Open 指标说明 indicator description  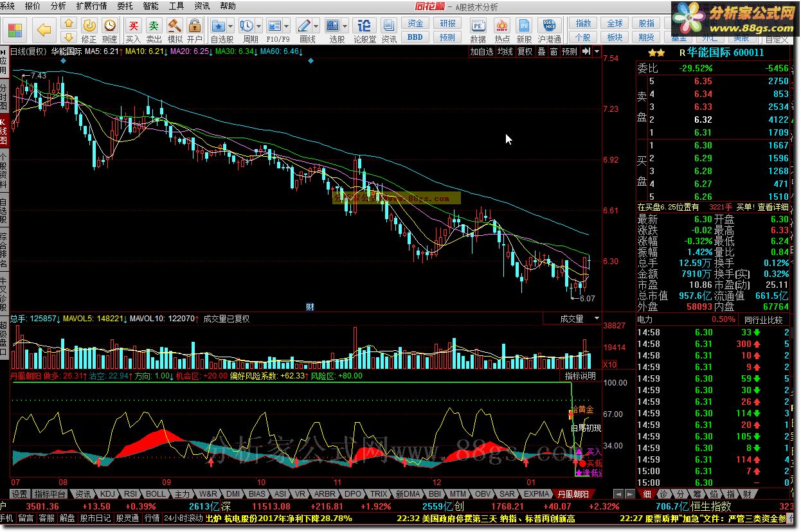point(580,376)
